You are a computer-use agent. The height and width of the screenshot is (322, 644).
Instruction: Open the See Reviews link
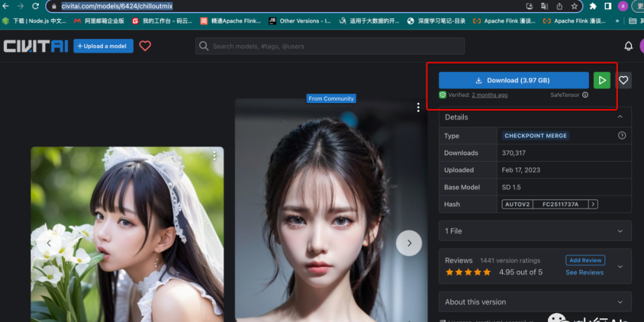pos(584,273)
